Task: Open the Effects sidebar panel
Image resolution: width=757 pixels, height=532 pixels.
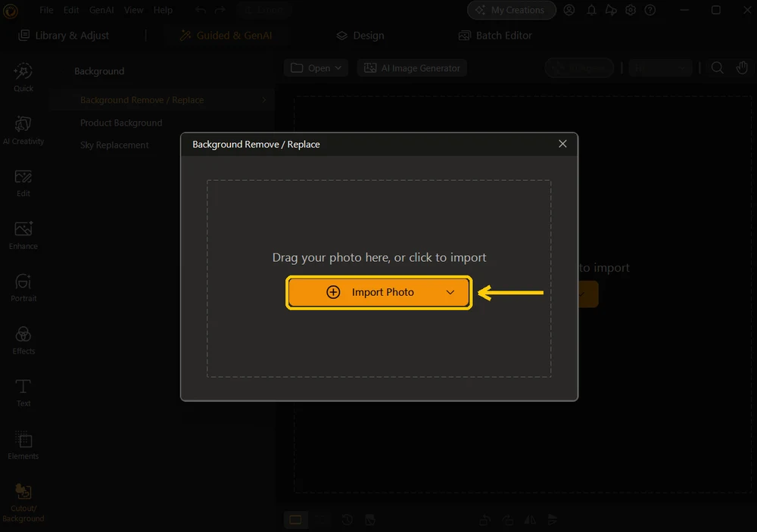Action: coord(23,341)
